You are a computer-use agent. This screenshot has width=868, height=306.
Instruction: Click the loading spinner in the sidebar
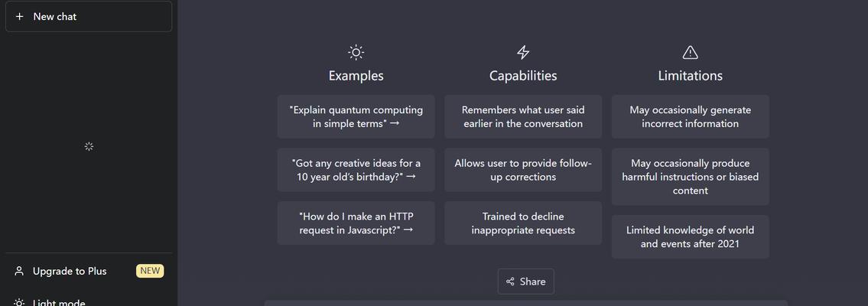coord(89,147)
